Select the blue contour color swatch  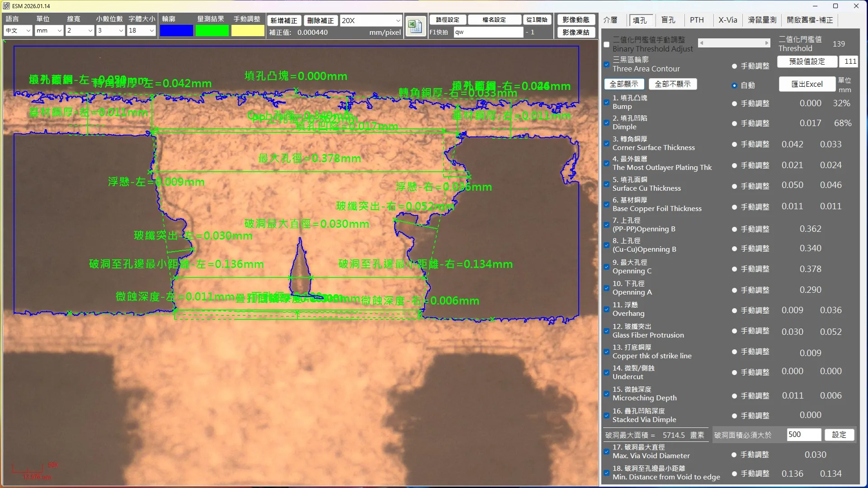[x=176, y=30]
